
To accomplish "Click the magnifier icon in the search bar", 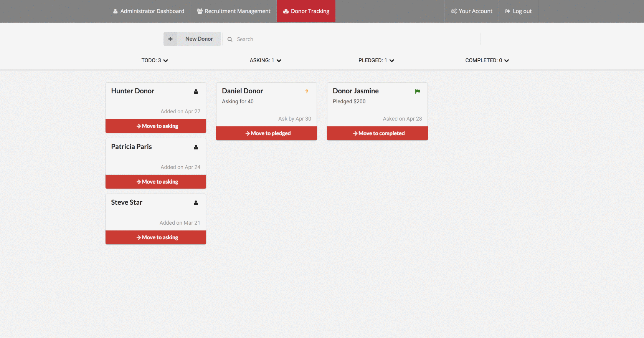I will (230, 39).
